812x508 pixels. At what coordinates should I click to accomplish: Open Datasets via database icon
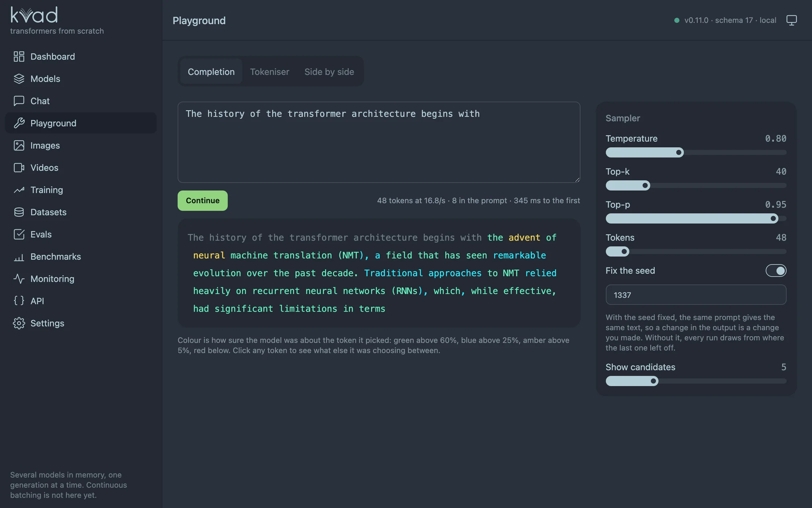[19, 212]
